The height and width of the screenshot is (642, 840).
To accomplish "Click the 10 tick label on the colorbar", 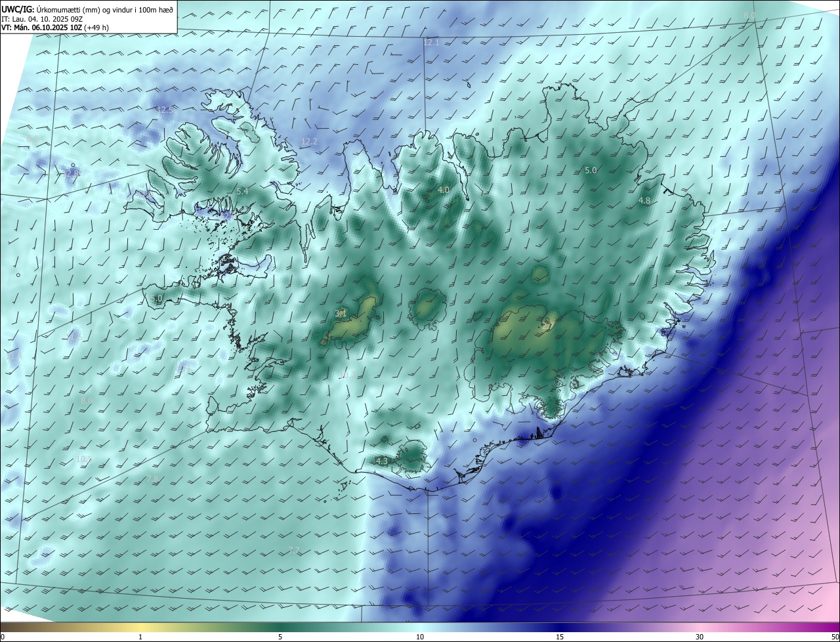I will tap(420, 637).
